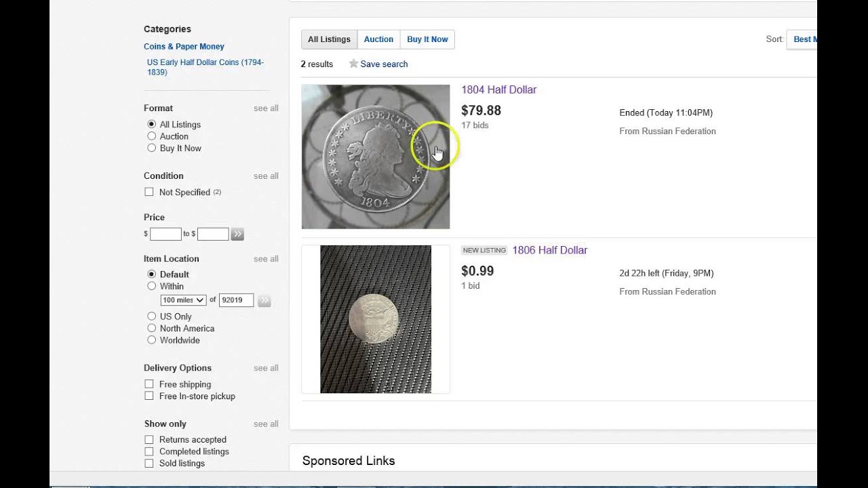Open the Coins & Paper Money category
The height and width of the screenshot is (488, 868).
pos(184,47)
